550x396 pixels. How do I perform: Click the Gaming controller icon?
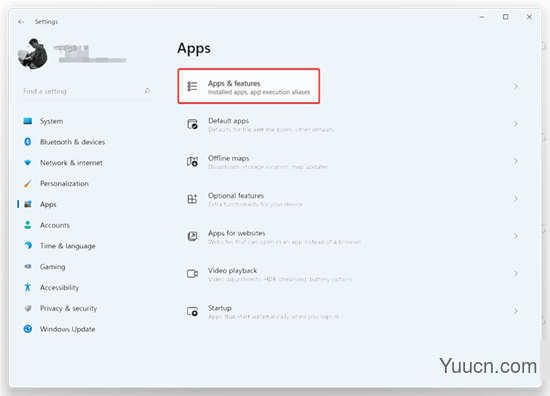pos(28,267)
